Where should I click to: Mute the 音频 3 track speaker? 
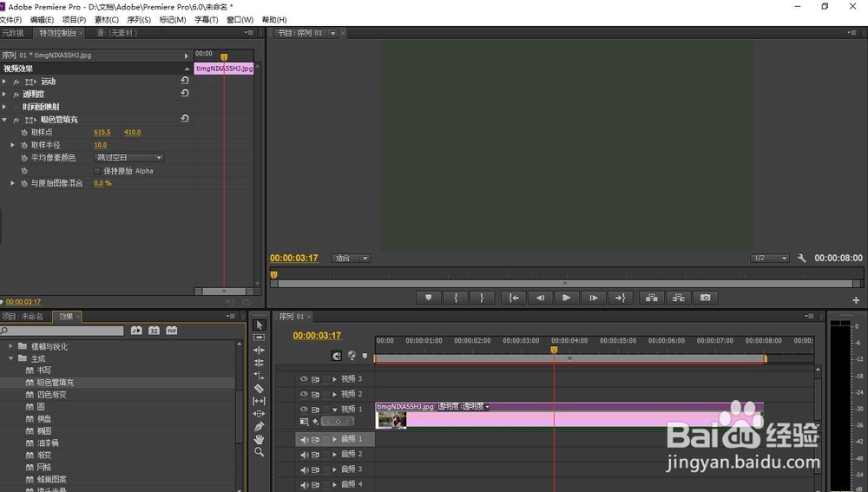[303, 469]
